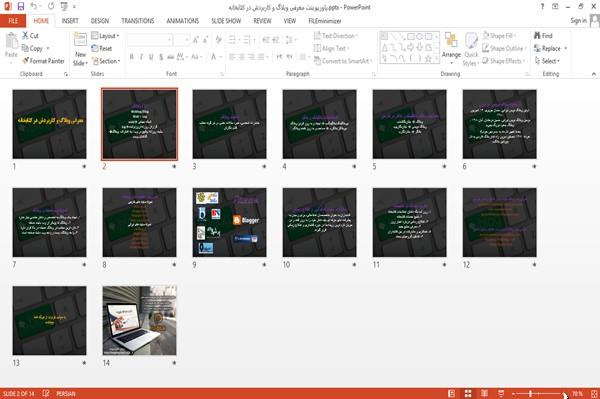The height and width of the screenshot is (399, 600).
Task: Select slide 6 thumbnail
Action: coord(499,124)
